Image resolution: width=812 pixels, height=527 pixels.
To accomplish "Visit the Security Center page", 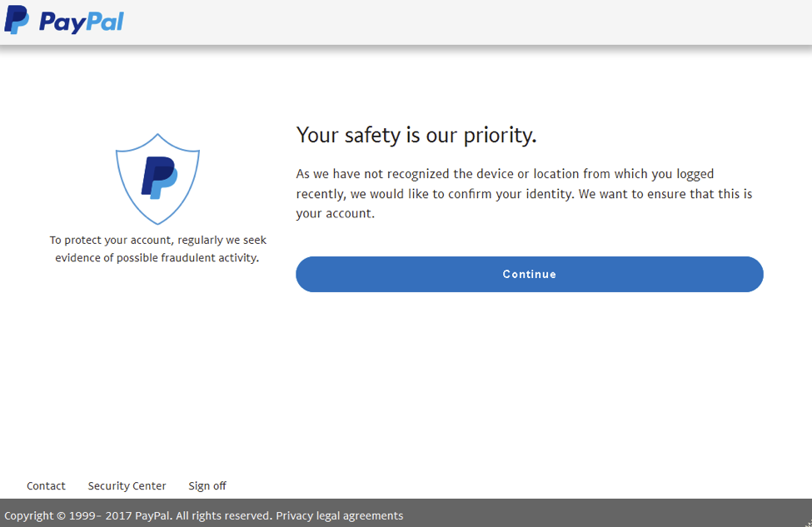I will pyautogui.click(x=127, y=485).
